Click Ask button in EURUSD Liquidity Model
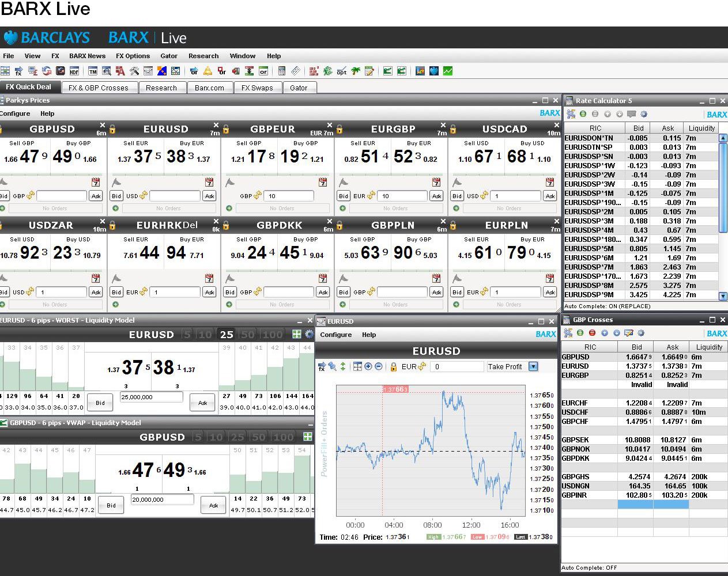 [202, 403]
